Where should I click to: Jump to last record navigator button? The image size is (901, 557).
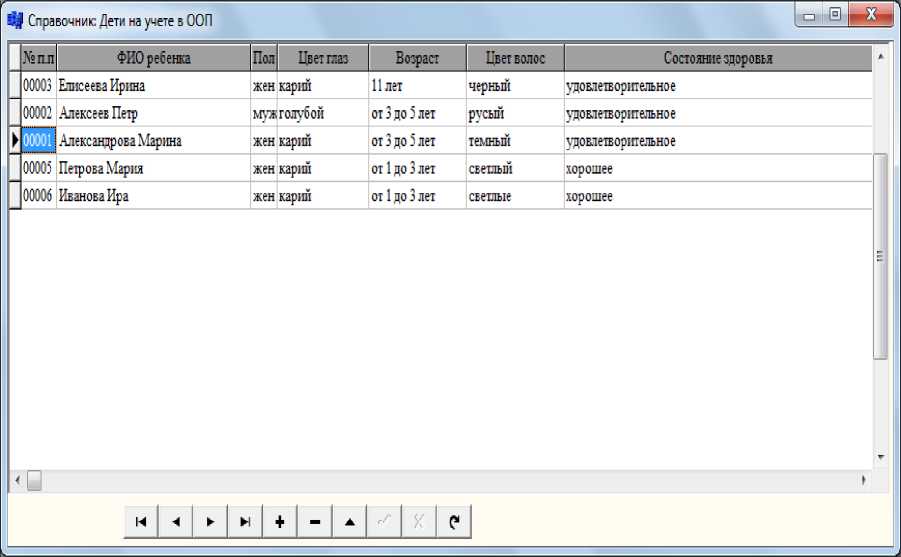click(245, 521)
